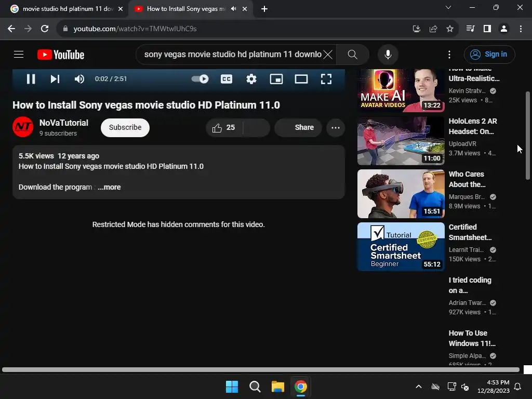Viewport: 532px width, 399px height.
Task: Toggle theater mode
Action: 301,79
